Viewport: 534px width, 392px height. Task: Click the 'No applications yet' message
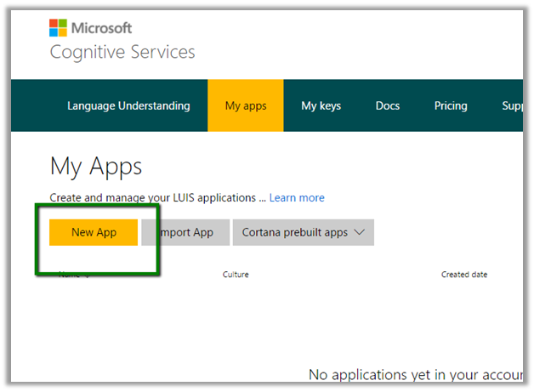pos(415,374)
